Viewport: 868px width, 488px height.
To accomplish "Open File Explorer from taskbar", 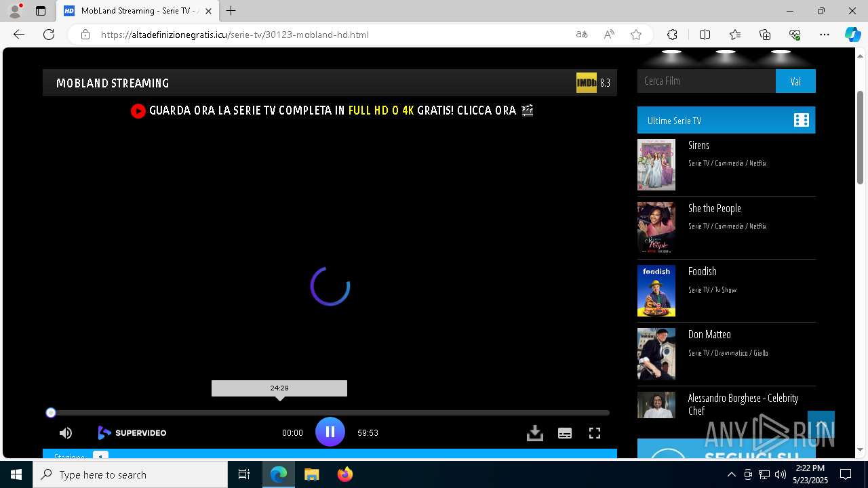I will click(311, 474).
